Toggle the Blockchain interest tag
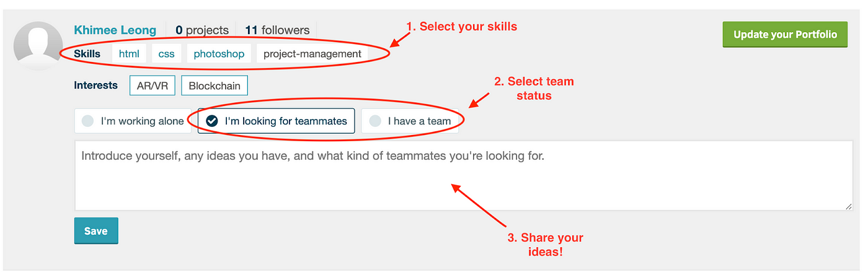Screen dimensions: 868x280 pos(215,85)
